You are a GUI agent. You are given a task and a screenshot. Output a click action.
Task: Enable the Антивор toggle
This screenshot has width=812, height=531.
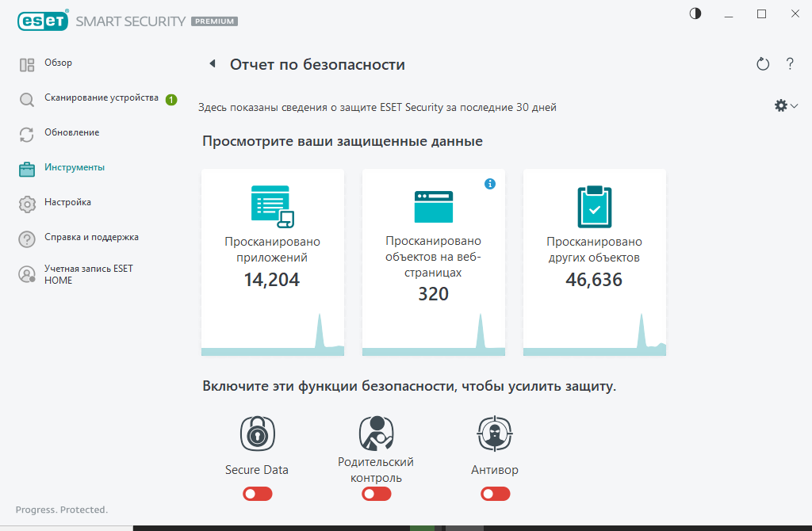(x=495, y=494)
